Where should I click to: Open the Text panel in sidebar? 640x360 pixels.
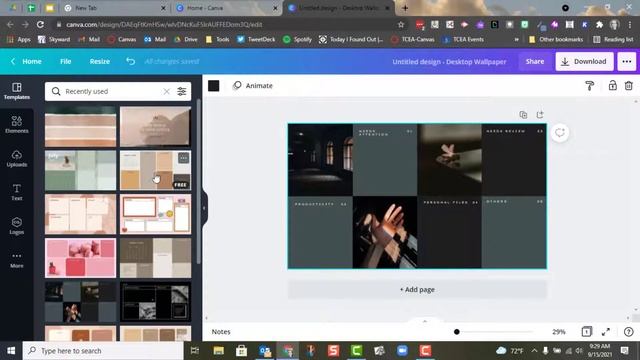[x=17, y=192]
